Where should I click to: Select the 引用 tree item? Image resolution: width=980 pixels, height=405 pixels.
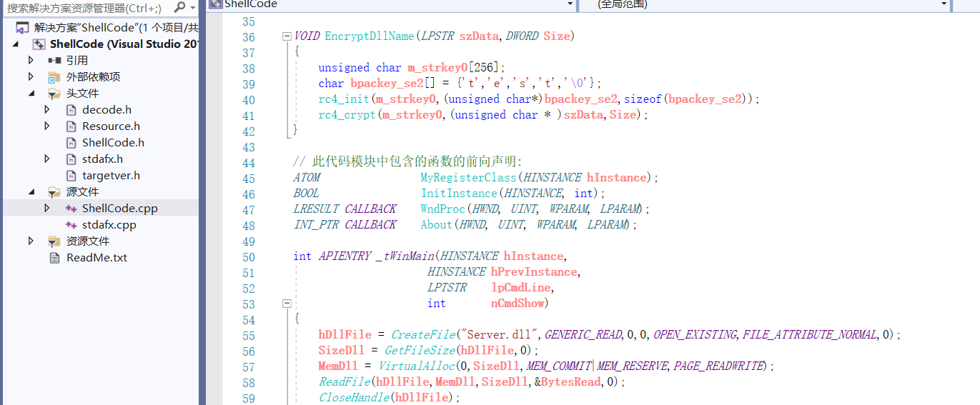pos(77,61)
